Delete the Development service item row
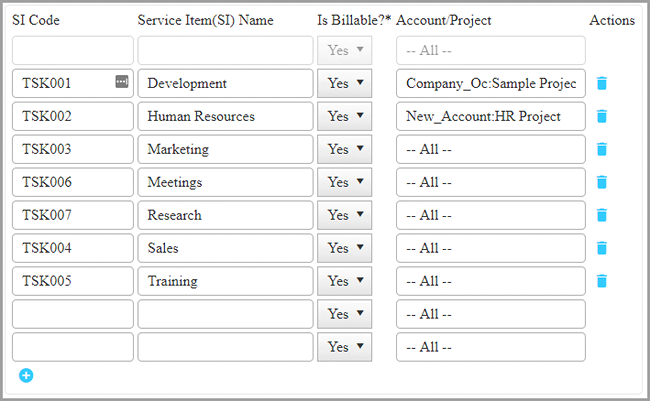650x401 pixels. [x=601, y=84]
